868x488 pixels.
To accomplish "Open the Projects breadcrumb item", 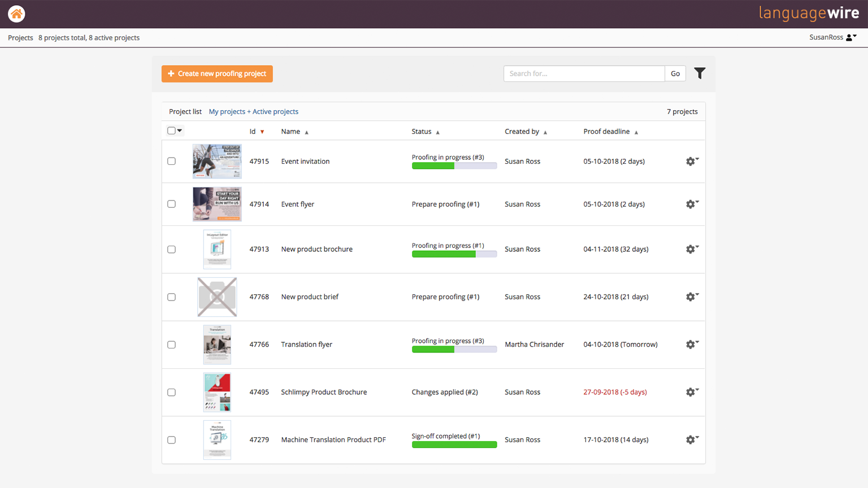I will point(20,38).
